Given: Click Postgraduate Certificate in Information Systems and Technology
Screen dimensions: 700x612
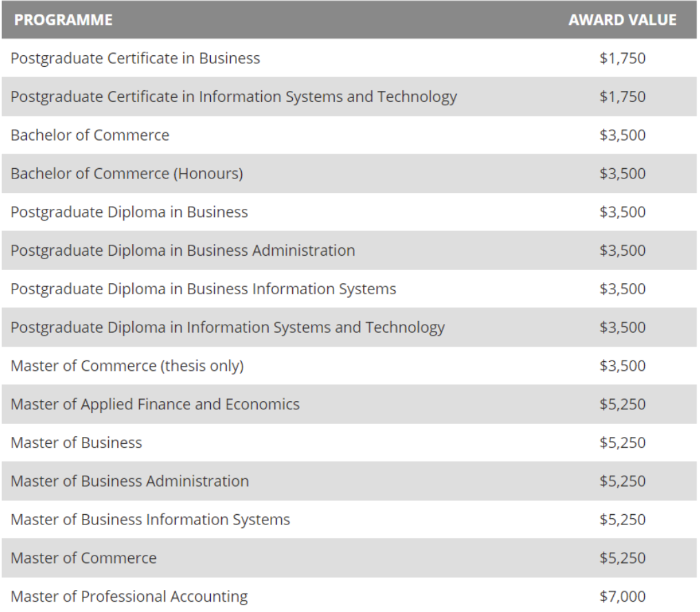Looking at the screenshot, I should [234, 97].
